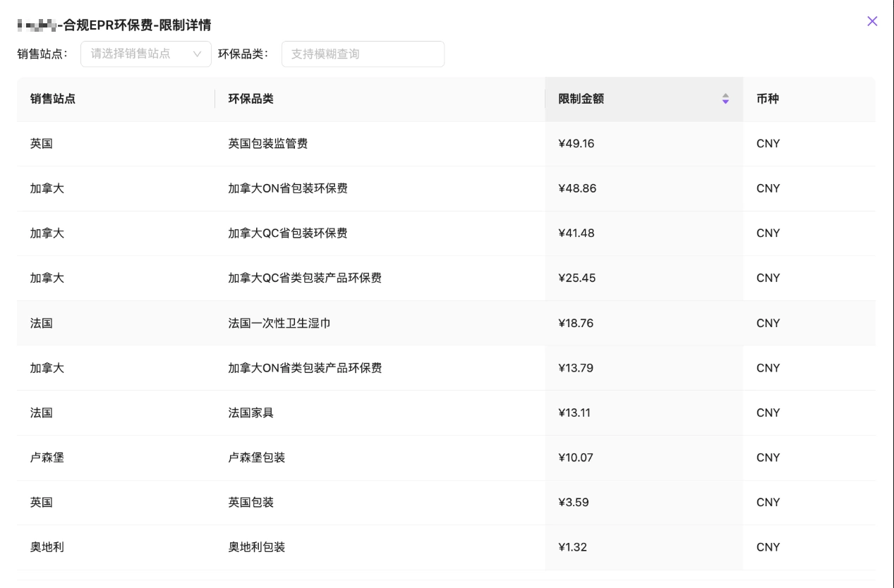Click the 限制金额 column header label
Image resolution: width=894 pixels, height=588 pixels.
pos(581,99)
